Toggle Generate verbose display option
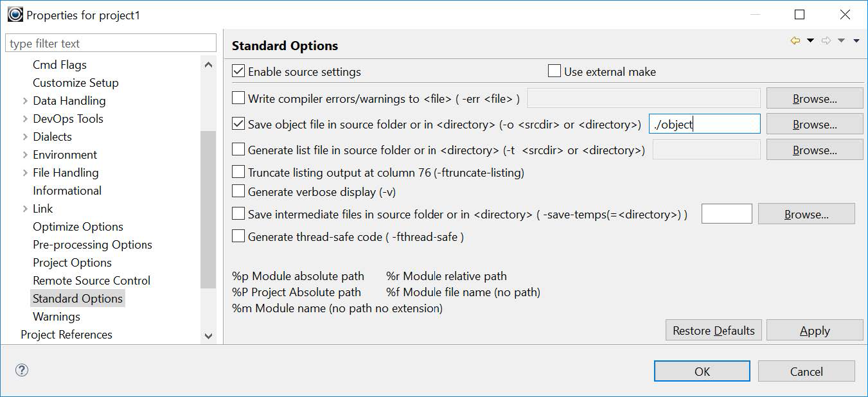Viewport: 868px width, 397px height. coord(238,191)
